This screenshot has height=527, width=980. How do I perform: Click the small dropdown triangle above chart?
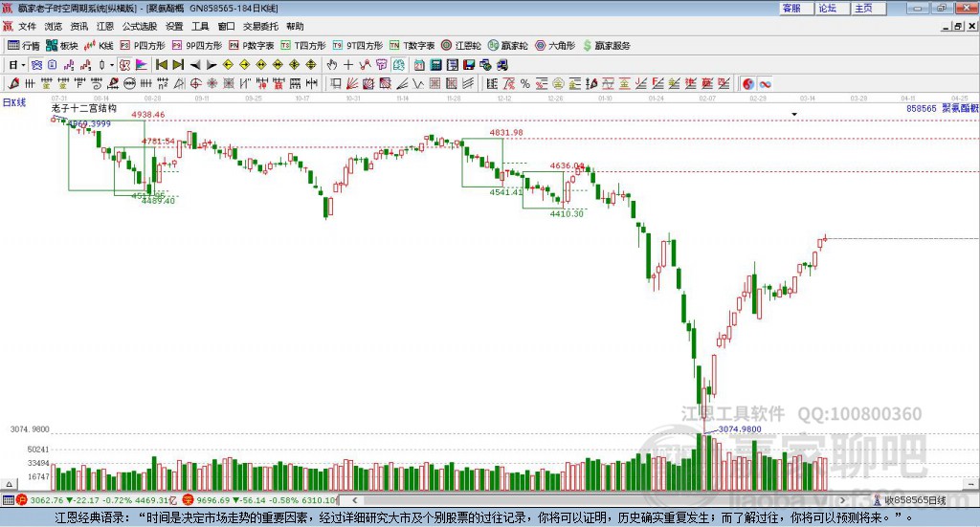tap(794, 114)
